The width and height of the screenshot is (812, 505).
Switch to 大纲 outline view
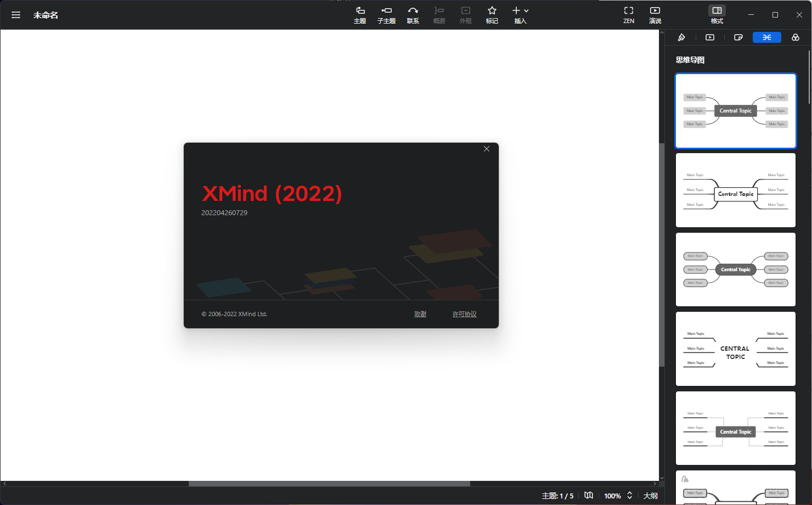click(x=651, y=496)
